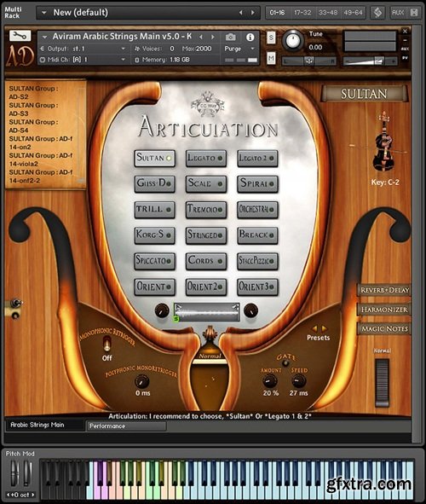Enable the Legato articulation
Image resolution: width=426 pixels, height=504 pixels.
[206, 158]
